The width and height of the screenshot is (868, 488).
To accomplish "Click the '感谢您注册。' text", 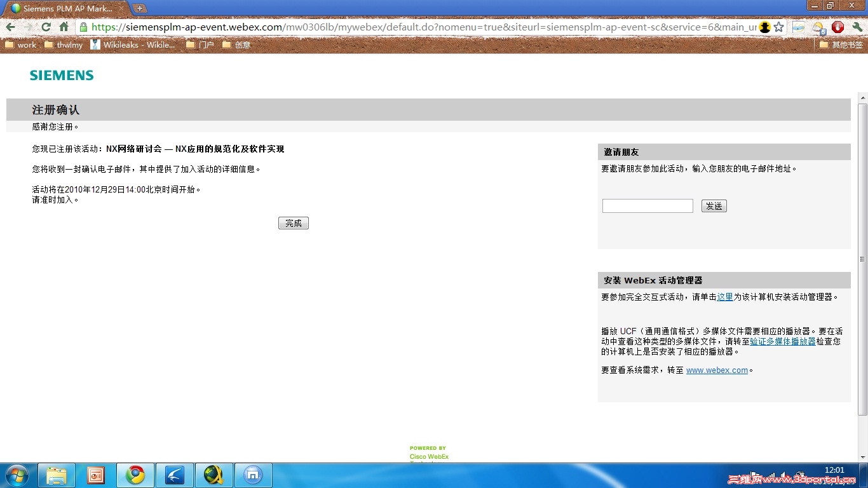I will pyautogui.click(x=56, y=126).
